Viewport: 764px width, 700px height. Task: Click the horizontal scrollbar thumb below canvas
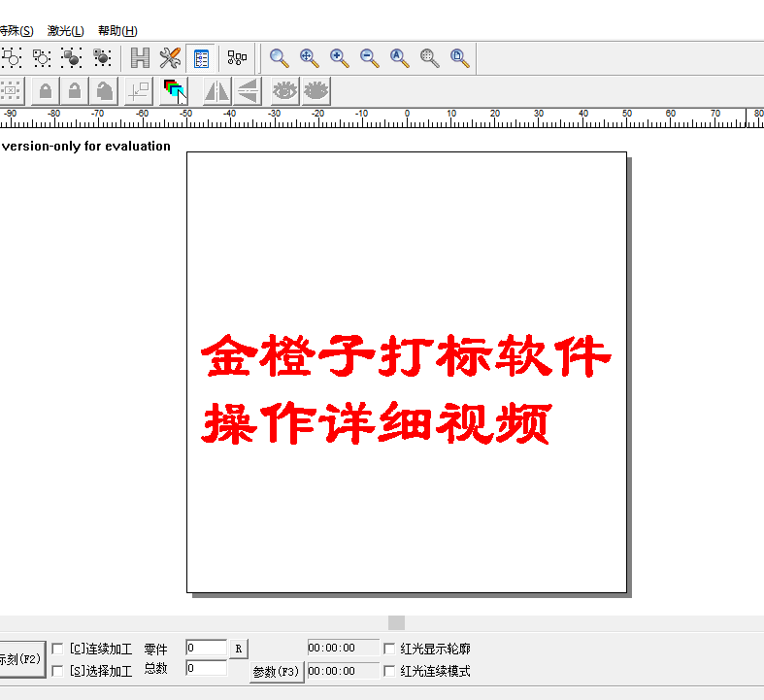[x=397, y=622]
